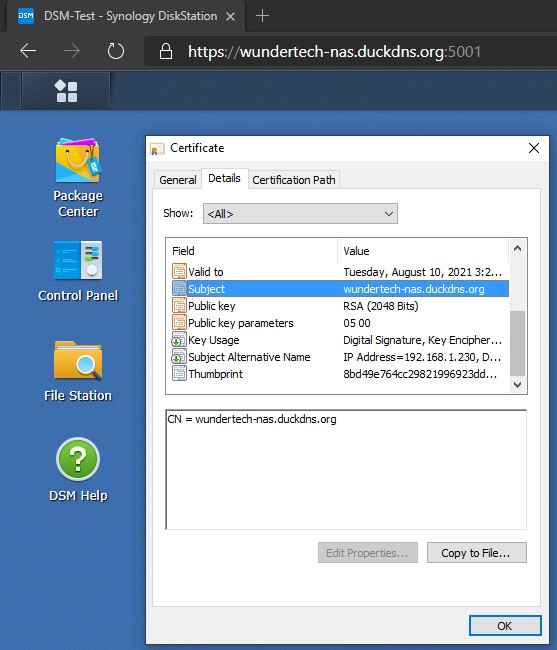557x650 pixels.
Task: Click the Valid to field icon
Action: coord(179,272)
